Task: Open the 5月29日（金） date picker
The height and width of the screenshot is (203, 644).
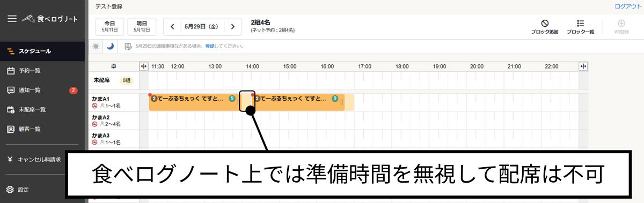Action: (202, 26)
